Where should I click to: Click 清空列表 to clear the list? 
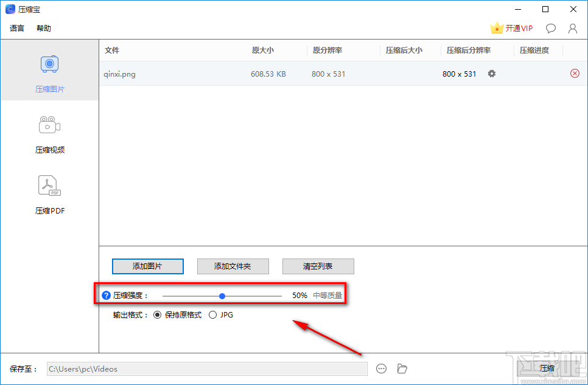click(x=318, y=266)
